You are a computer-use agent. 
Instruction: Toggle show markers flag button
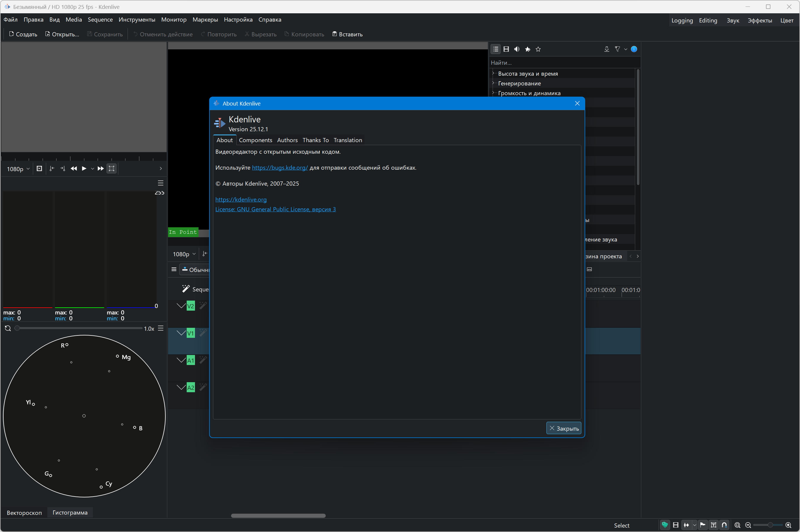703,525
